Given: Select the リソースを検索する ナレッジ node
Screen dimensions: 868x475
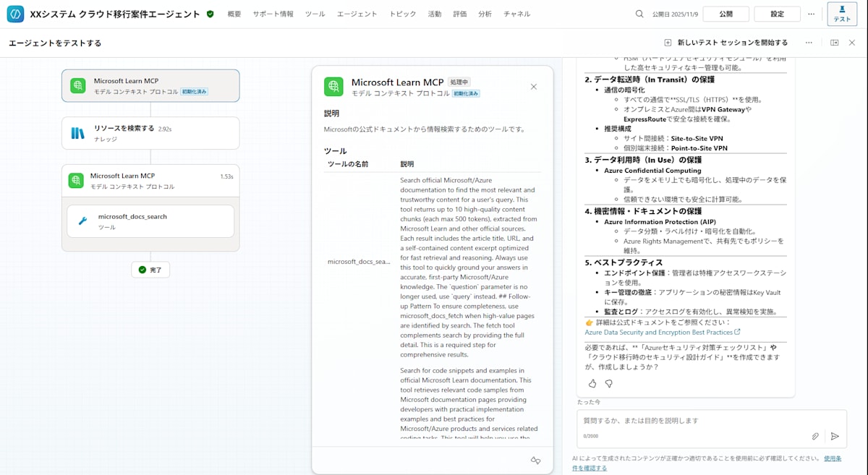Looking at the screenshot, I should click(150, 133).
